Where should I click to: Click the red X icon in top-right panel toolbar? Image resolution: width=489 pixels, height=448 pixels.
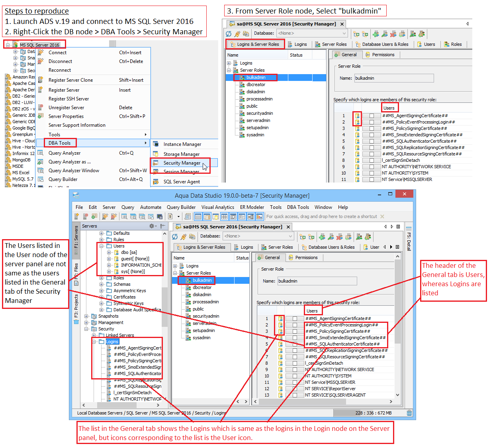393,34
